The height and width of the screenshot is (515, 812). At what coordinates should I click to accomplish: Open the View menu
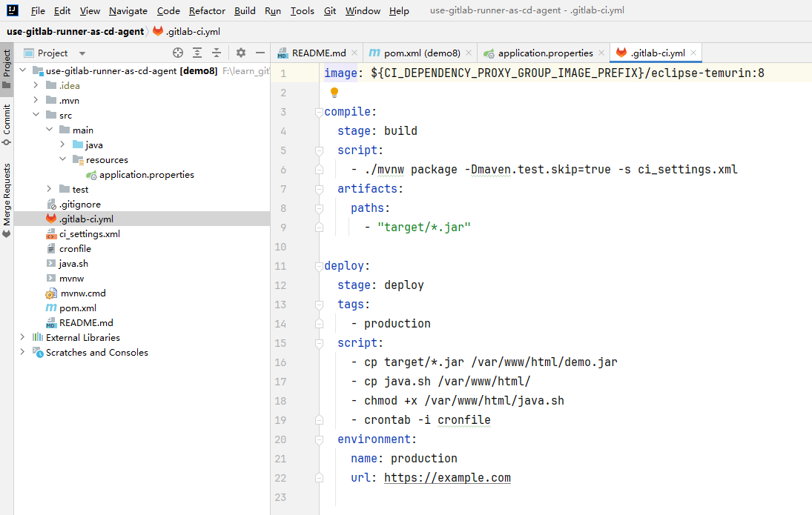point(90,11)
